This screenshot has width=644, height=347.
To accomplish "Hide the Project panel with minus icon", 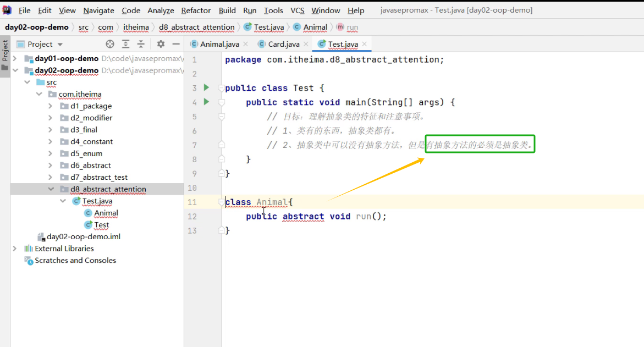I will tap(176, 44).
